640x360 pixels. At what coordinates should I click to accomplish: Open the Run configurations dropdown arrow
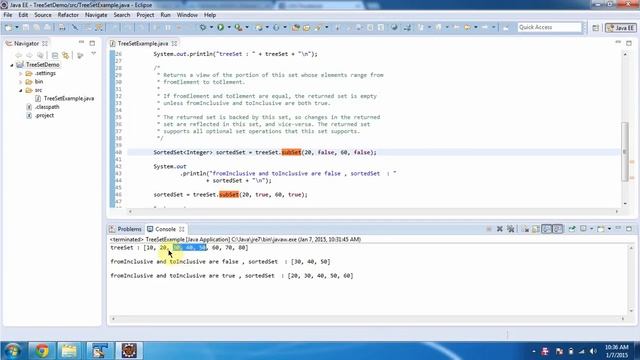229,27
